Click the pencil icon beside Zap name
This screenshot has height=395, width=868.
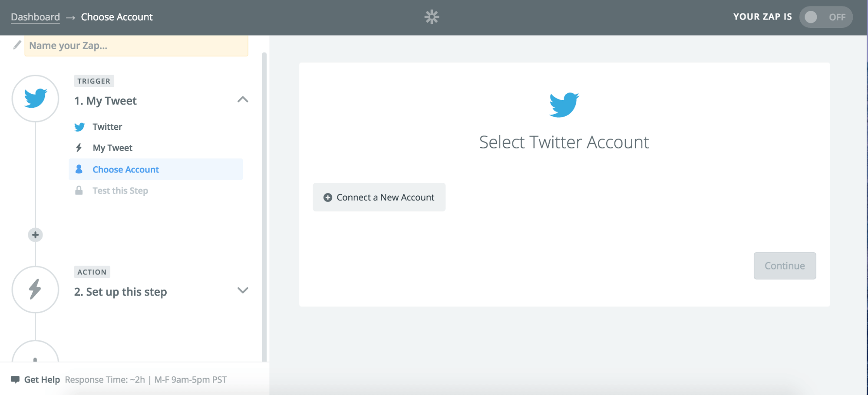[17, 45]
